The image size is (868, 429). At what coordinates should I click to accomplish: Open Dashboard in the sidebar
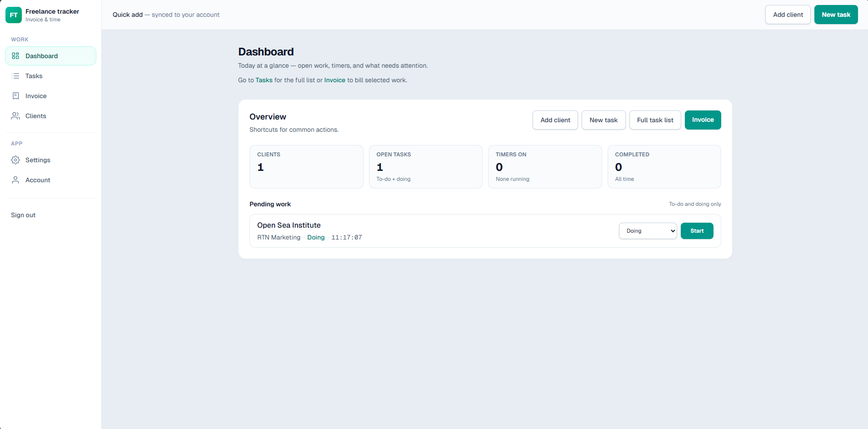(x=50, y=56)
